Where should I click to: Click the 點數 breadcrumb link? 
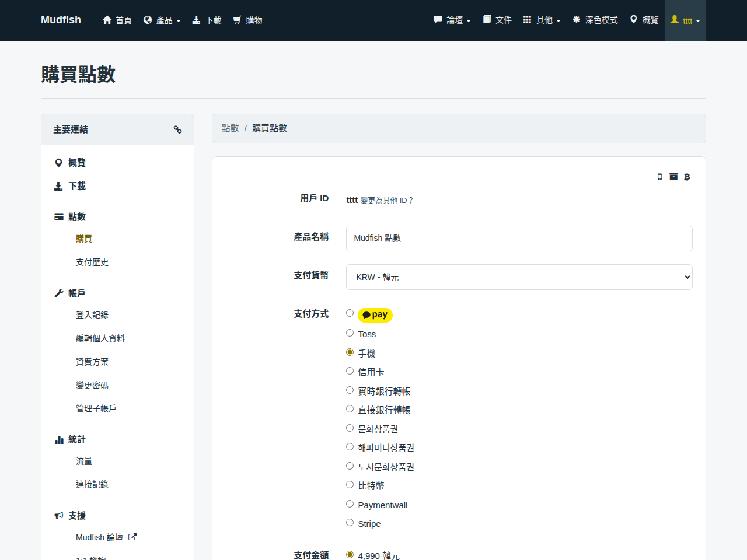(x=231, y=128)
